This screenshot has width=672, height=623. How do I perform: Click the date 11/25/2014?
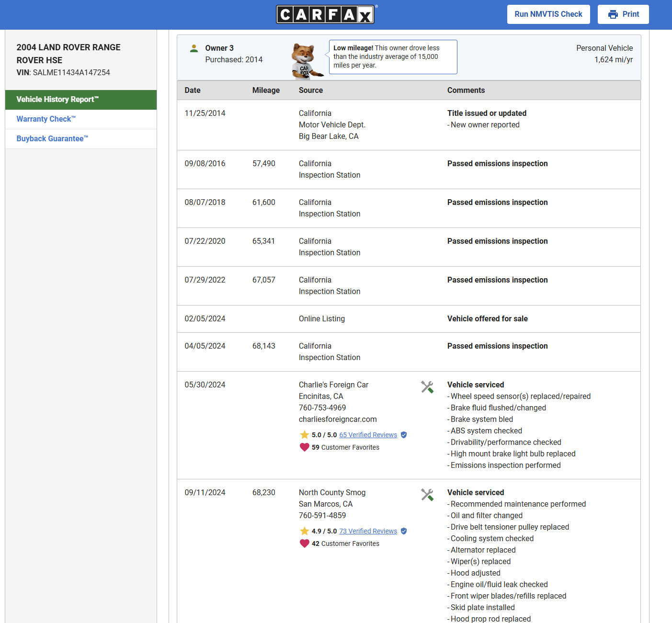coord(205,113)
